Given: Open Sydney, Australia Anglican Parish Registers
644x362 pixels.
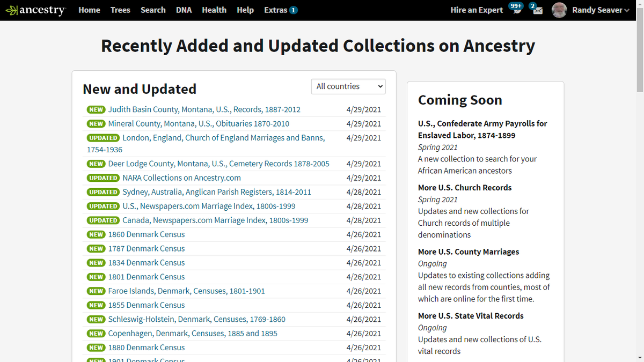Looking at the screenshot, I should point(217,192).
